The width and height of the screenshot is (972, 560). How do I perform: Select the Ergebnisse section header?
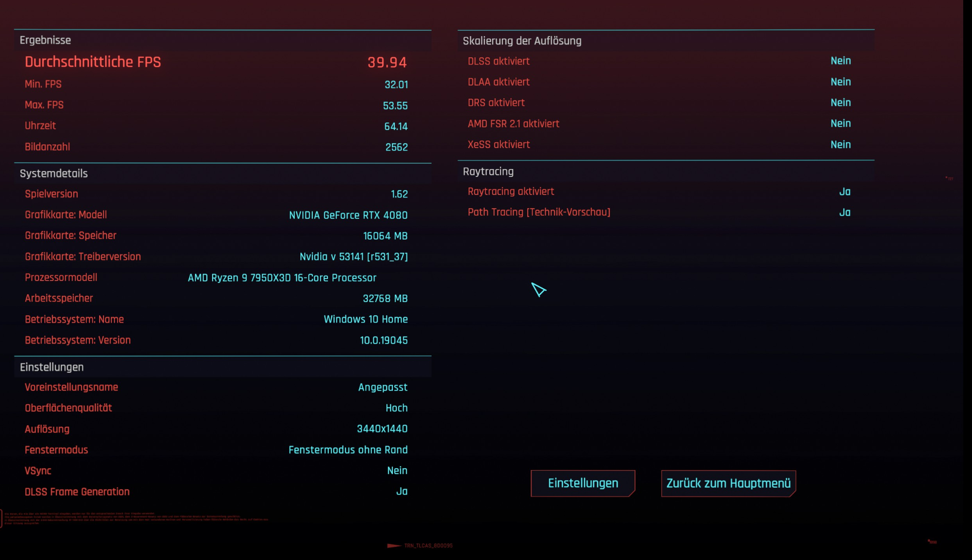pyautogui.click(x=45, y=40)
